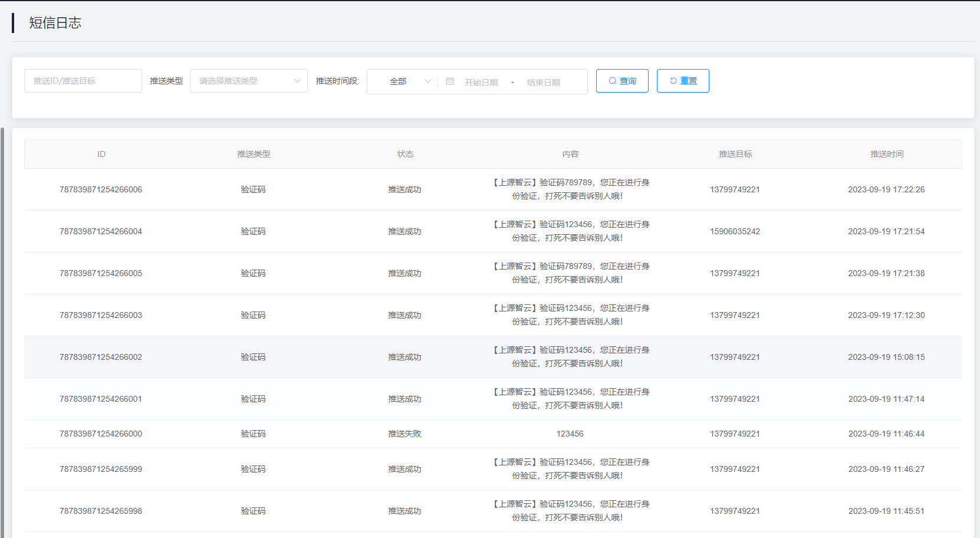Click the 推送类型 column header
The image size is (980, 538).
click(254, 154)
